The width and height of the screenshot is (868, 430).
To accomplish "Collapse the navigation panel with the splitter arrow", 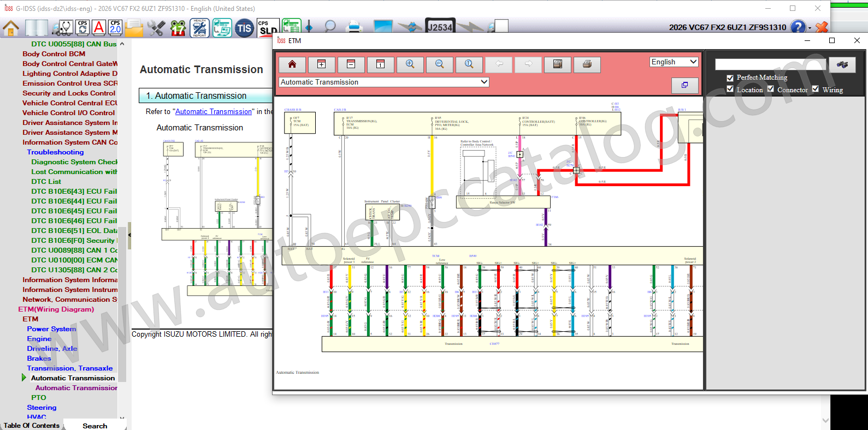I will 129,235.
